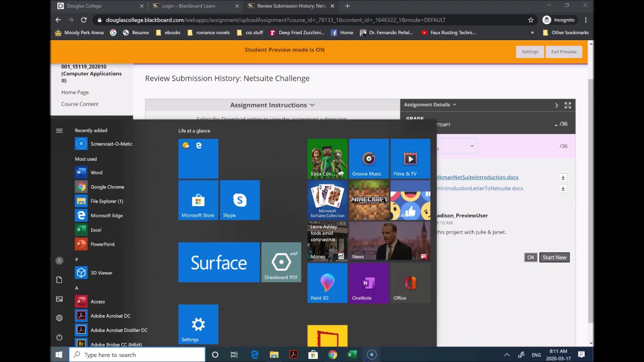Open the News live tile
Image resolution: width=644 pixels, height=362 pixels.
click(x=389, y=241)
